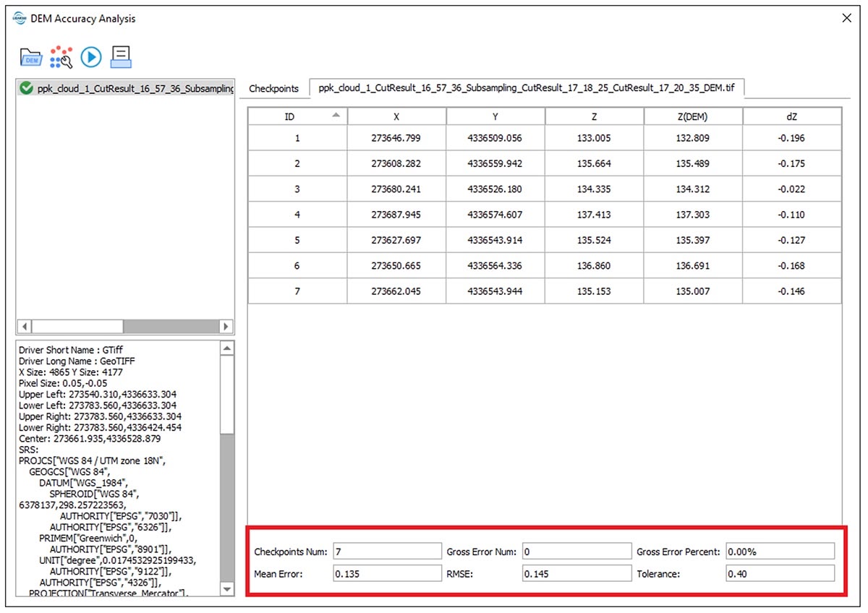Click the open DEM folder icon

coord(31,57)
